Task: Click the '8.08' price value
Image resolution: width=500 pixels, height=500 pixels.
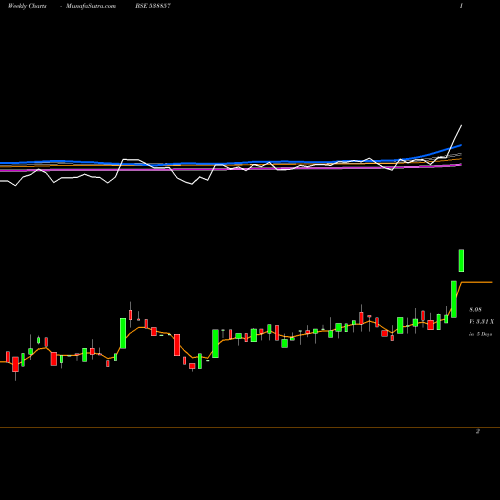Action: coord(475,310)
